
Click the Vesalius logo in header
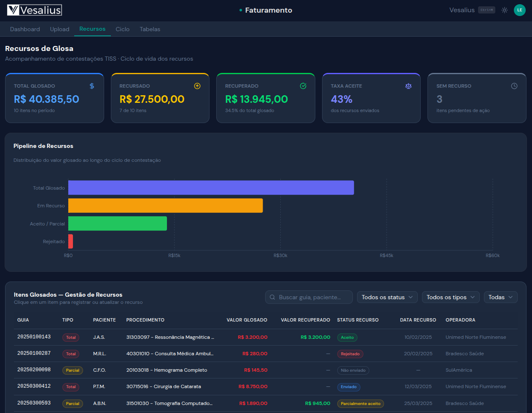pos(35,10)
